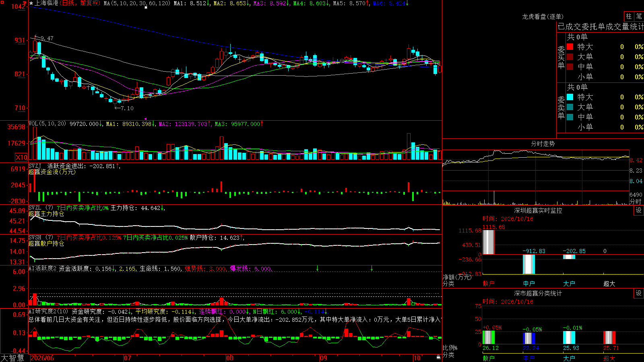This screenshot has height=362, width=644.
Task: Click the 大智慧 logo at bottom-left
Action: (12, 358)
